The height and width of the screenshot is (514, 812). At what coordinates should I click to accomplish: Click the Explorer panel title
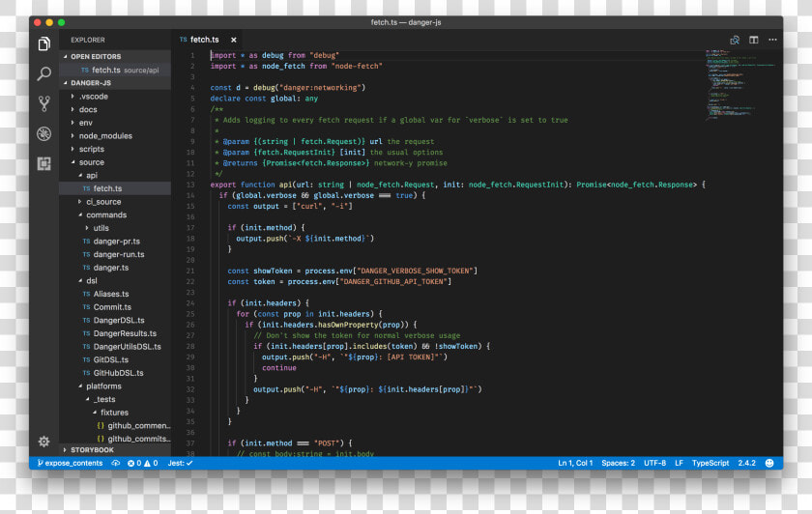88,40
